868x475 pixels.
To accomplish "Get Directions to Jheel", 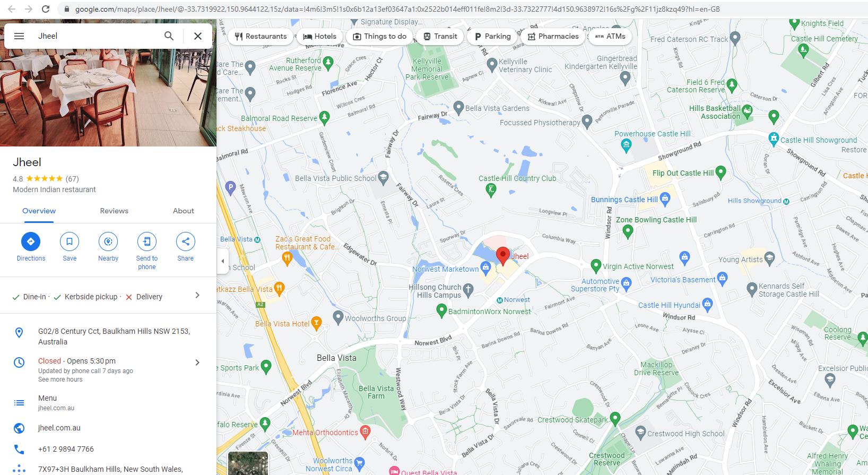I will (31, 247).
